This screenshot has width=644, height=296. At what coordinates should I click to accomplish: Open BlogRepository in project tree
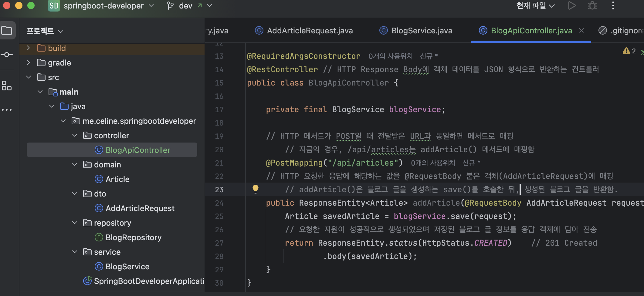click(112, 237)
